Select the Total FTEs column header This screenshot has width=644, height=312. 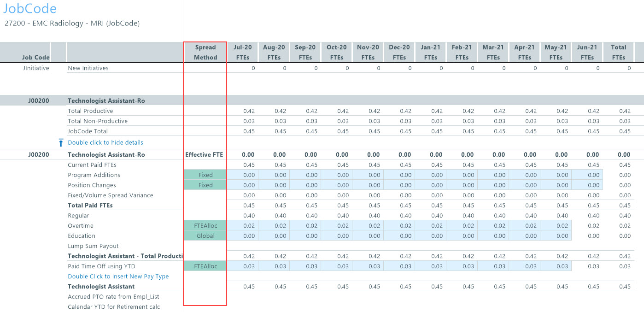618,52
